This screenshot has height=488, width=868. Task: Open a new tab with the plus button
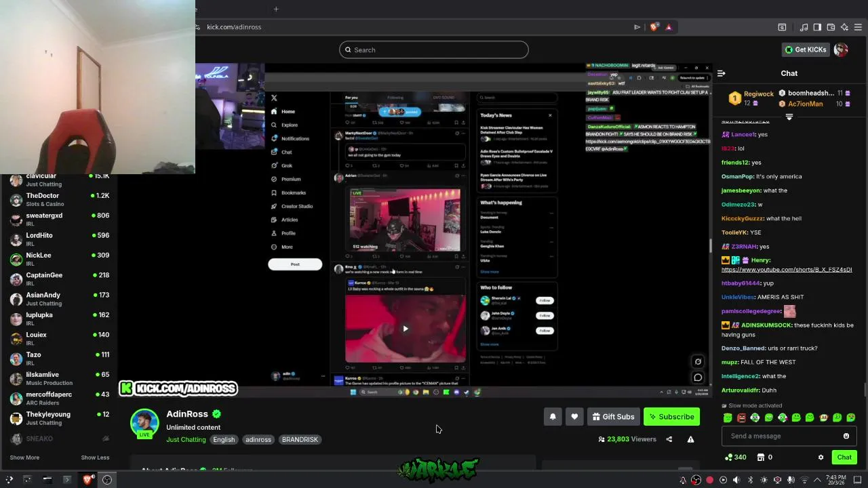click(x=276, y=9)
